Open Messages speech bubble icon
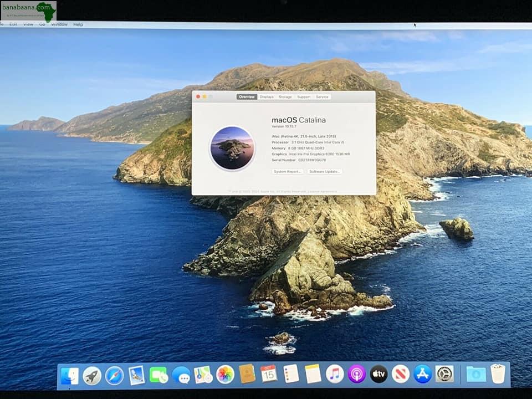The image size is (532, 399). (x=181, y=375)
